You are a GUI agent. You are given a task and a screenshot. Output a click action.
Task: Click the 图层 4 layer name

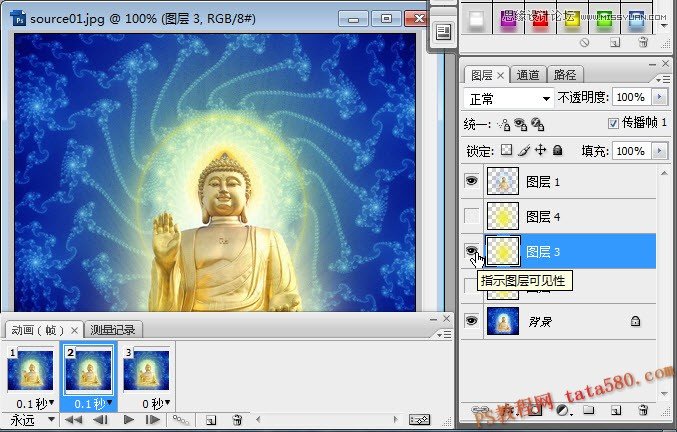coord(543,217)
